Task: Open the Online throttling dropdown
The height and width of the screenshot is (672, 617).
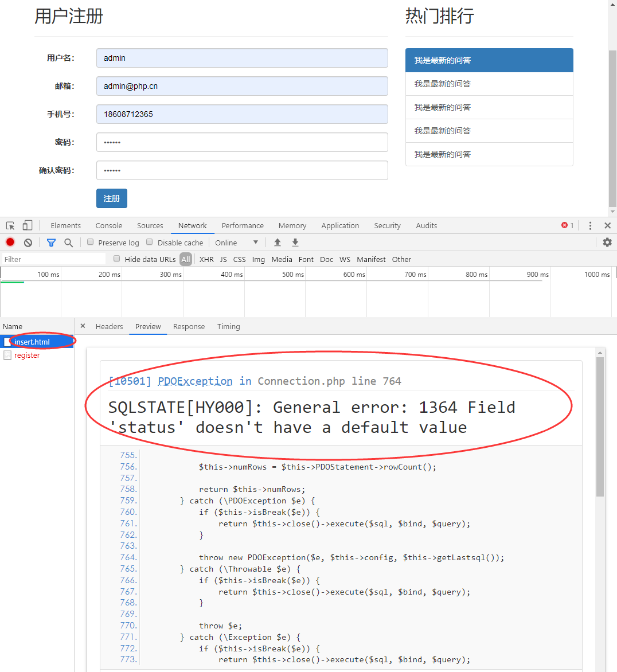Action: pos(236,243)
